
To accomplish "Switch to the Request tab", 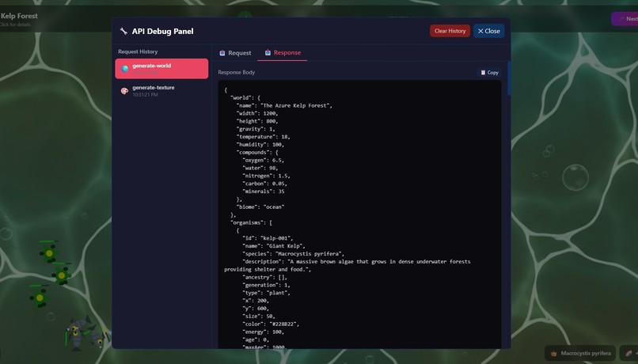I will 235,53.
